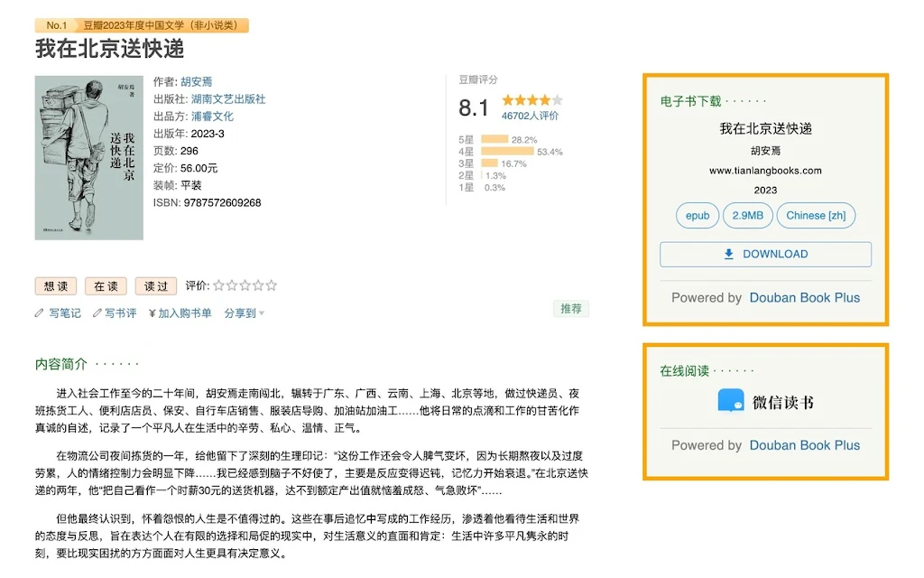Click the 内容简介 section heading
This screenshot has width=924, height=578.
[x=61, y=364]
